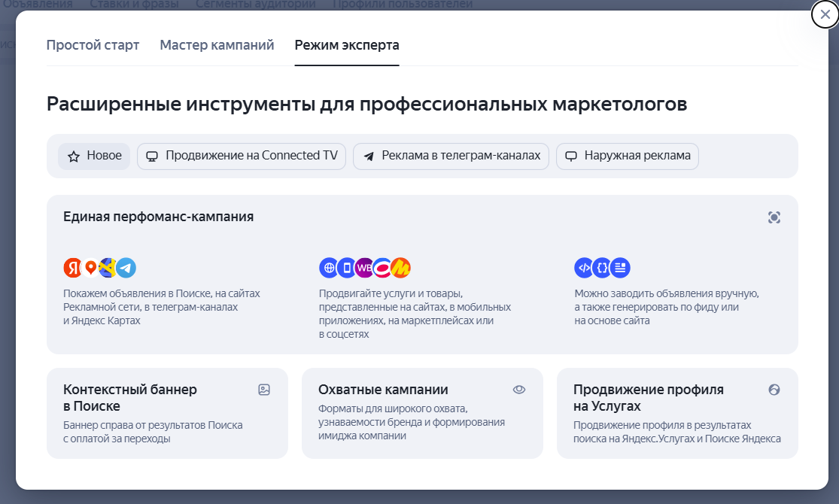Select Продвижение на Connected TV
Image resolution: width=839 pixels, height=504 pixels.
(x=241, y=156)
